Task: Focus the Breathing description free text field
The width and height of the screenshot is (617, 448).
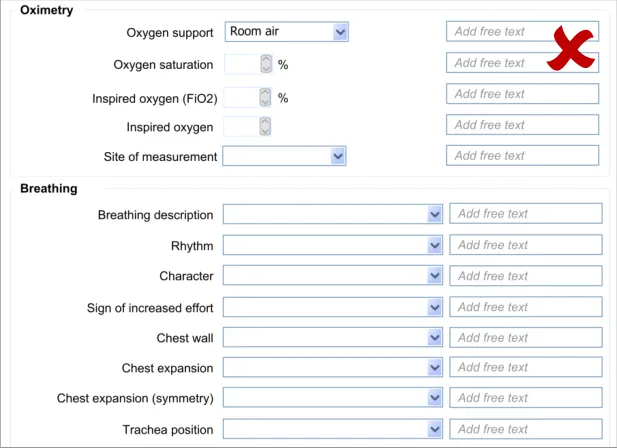Action: pyautogui.click(x=526, y=214)
